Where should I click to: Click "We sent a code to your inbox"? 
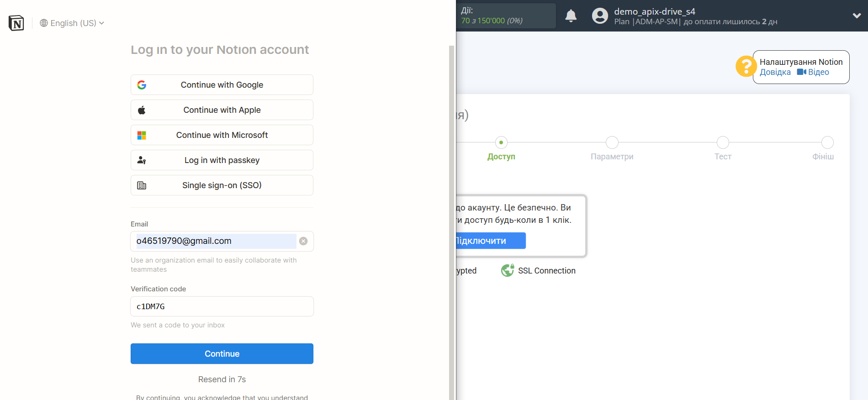[x=178, y=325]
